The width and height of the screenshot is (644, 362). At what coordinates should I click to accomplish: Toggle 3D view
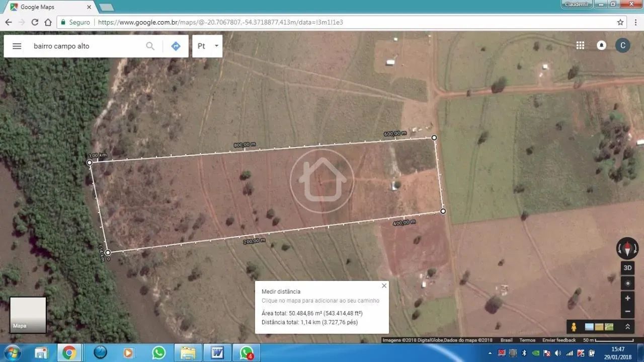(627, 268)
